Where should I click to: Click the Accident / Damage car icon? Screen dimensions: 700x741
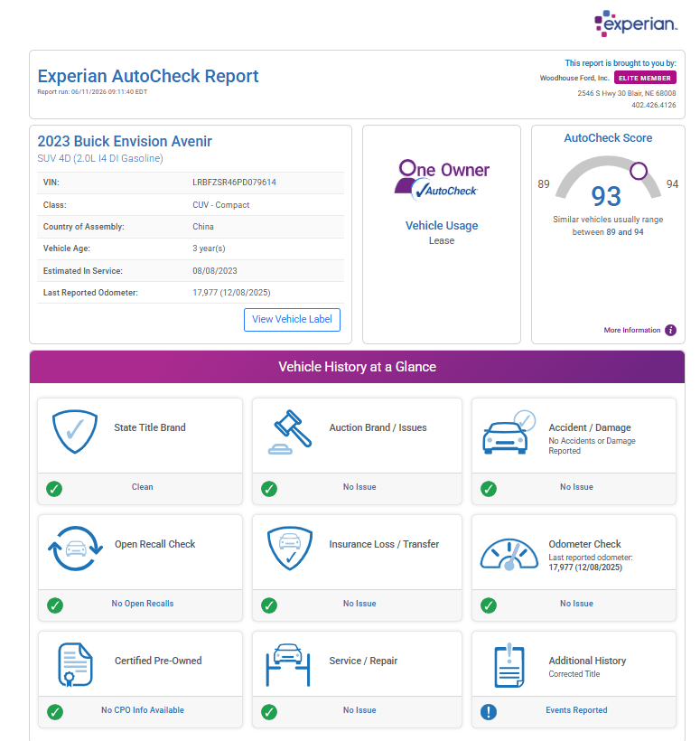509,432
